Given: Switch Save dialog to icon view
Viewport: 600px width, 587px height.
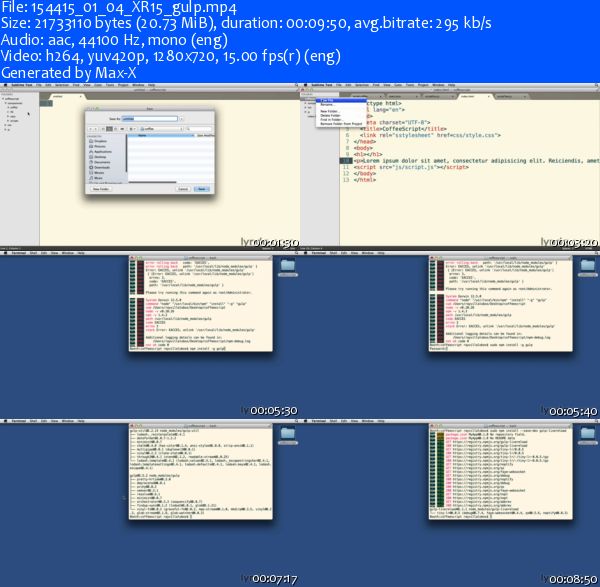Looking at the screenshot, I should [103, 129].
